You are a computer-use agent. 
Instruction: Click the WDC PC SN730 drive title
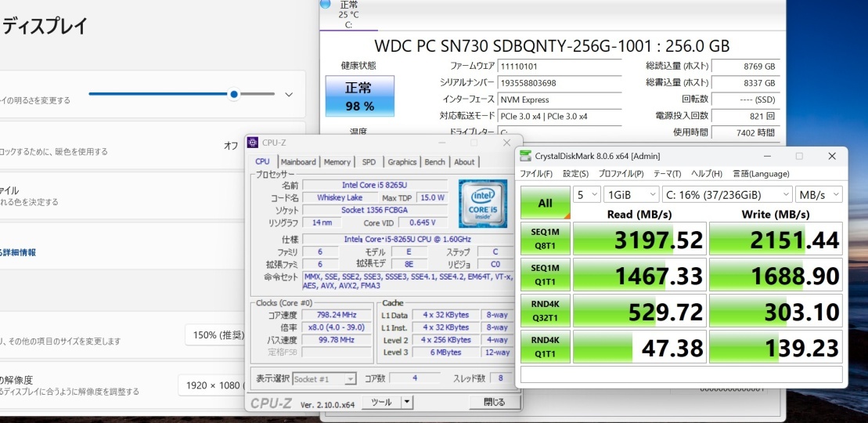(x=552, y=45)
